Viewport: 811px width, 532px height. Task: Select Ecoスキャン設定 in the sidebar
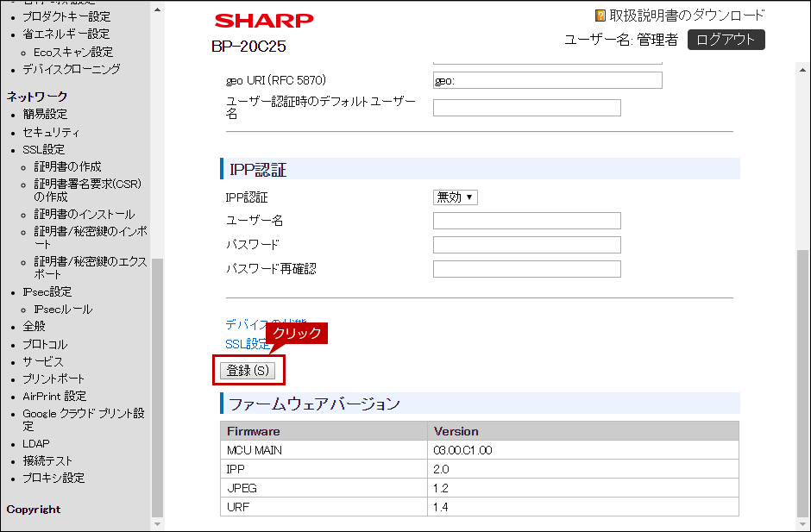click(73, 53)
